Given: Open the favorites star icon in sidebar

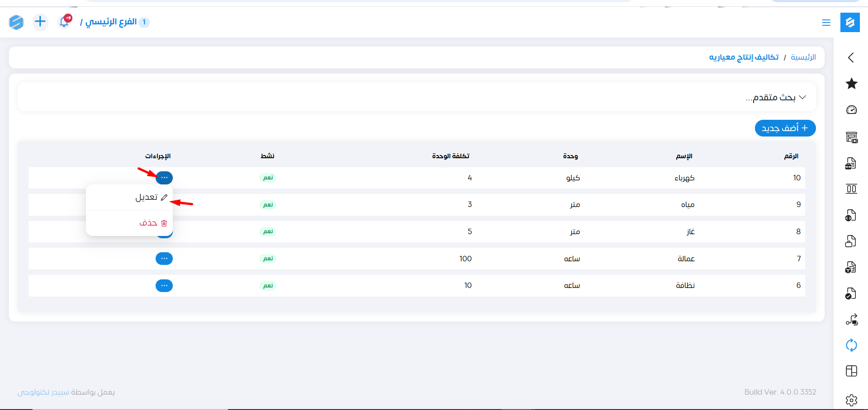Looking at the screenshot, I should [851, 84].
